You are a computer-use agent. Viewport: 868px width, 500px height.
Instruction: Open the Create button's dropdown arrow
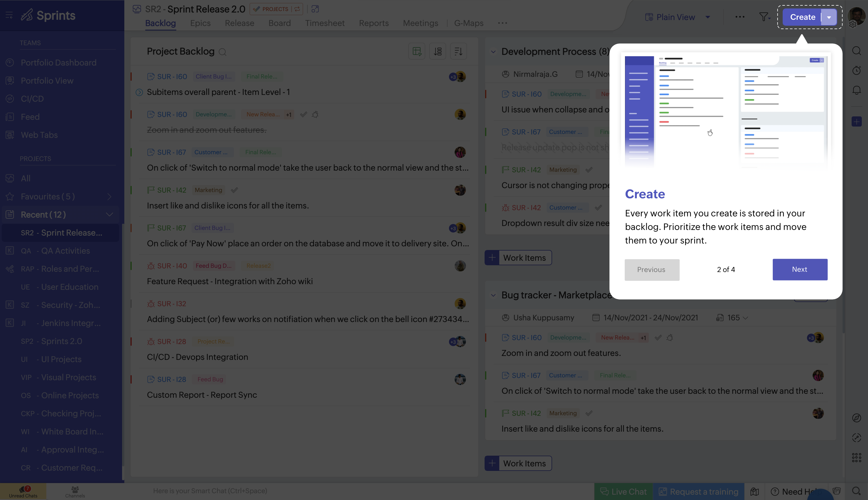tap(829, 17)
